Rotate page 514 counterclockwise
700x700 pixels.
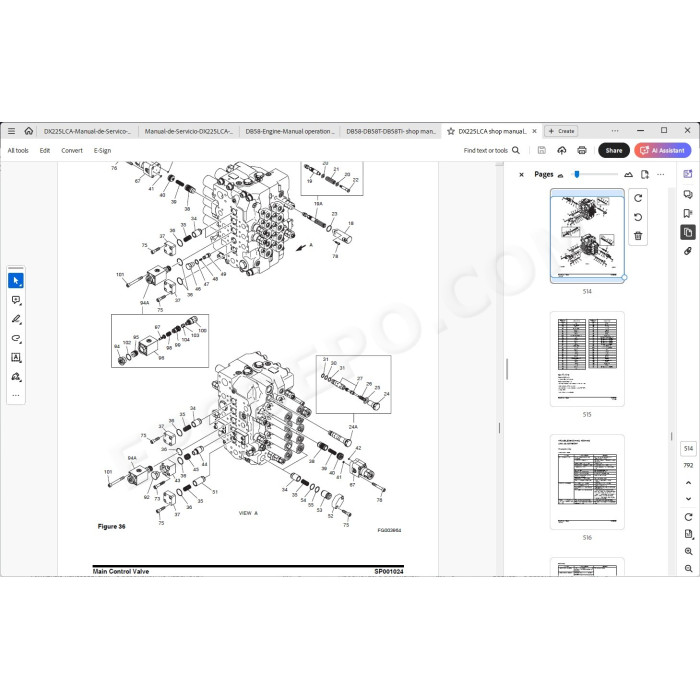pos(638,217)
